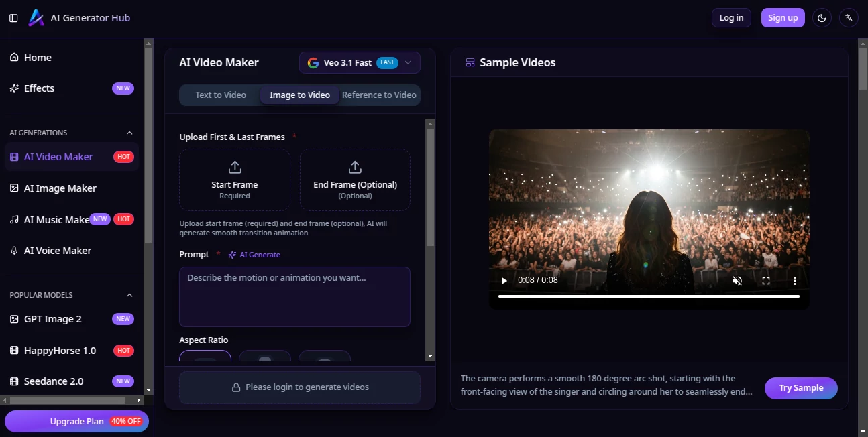Enter fullscreen on the sample video
The image size is (868, 437).
point(766,281)
